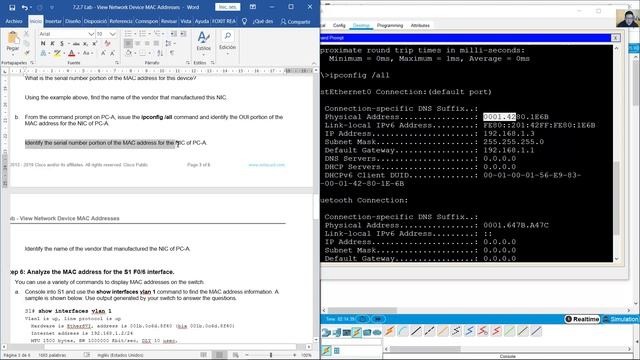Open the Revisar ribbon tab
Screen dimensions: 640x360
(169, 21)
